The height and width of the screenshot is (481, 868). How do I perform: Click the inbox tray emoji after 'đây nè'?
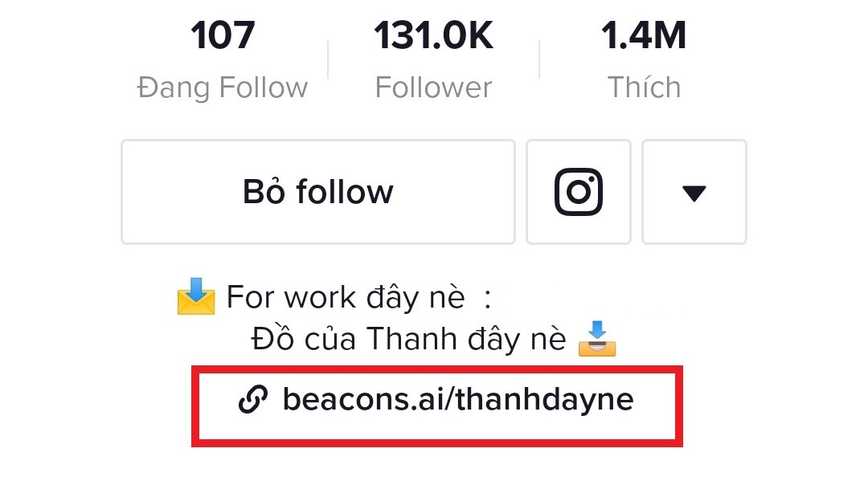click(597, 339)
